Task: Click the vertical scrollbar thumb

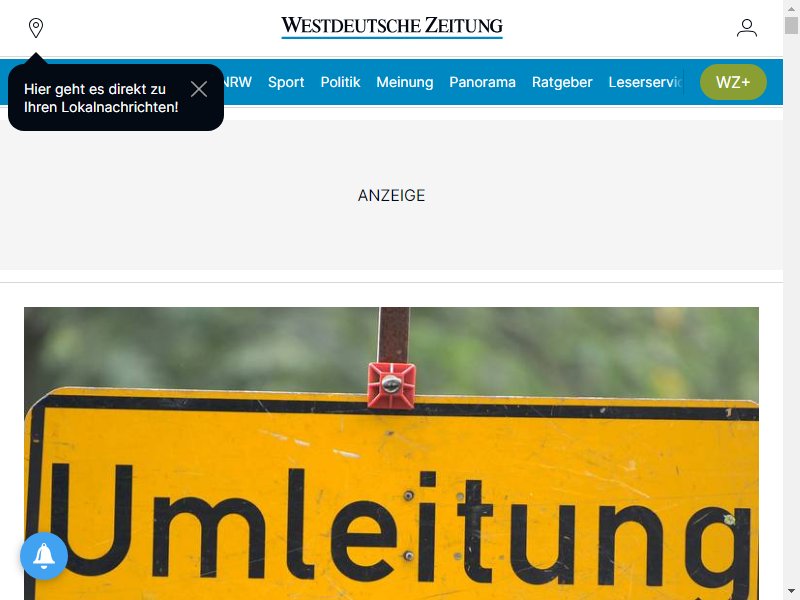Action: (x=791, y=25)
